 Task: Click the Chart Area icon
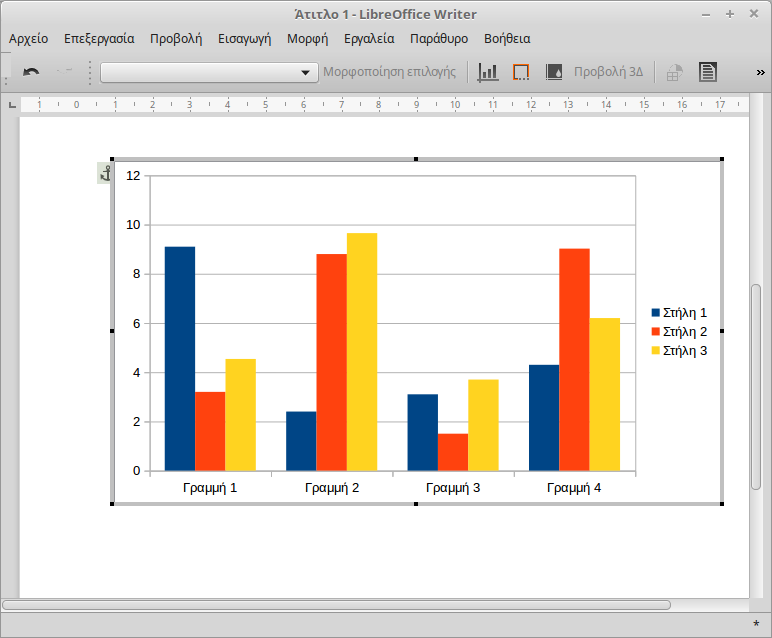pyautogui.click(x=521, y=72)
